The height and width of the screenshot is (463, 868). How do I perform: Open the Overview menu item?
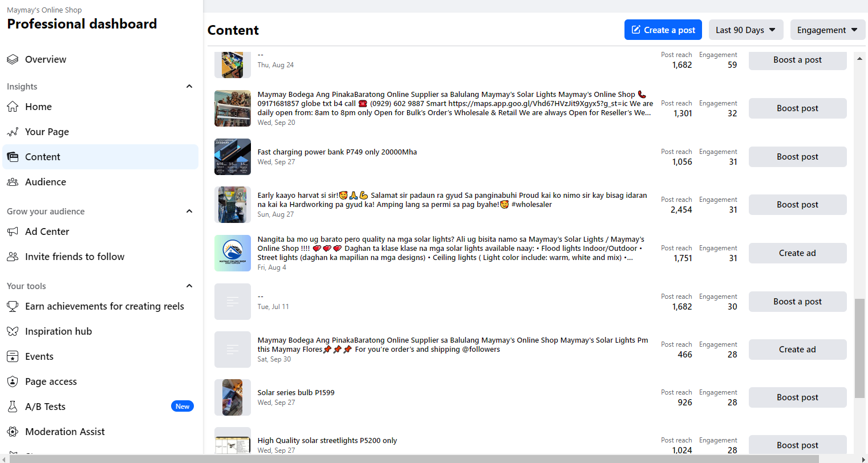[100, 59]
